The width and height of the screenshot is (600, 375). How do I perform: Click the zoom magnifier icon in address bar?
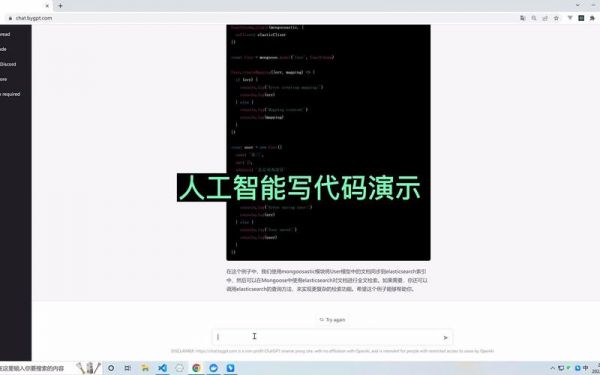tap(534, 18)
